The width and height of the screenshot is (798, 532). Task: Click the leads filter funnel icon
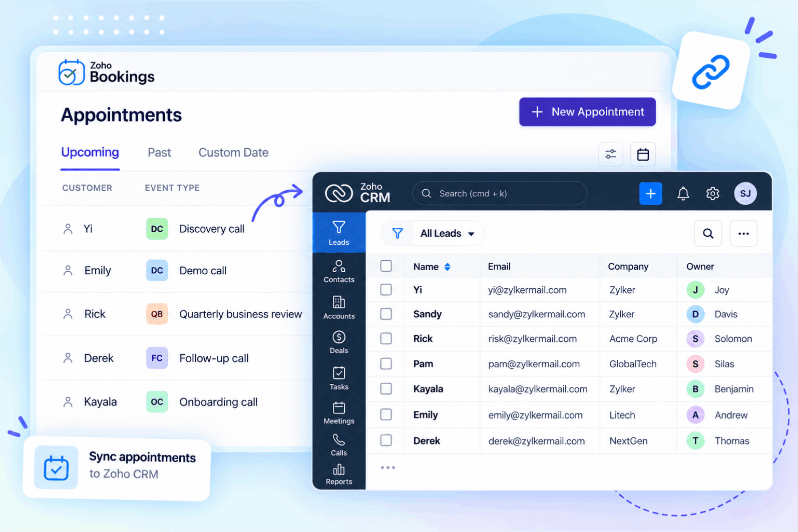click(397, 233)
